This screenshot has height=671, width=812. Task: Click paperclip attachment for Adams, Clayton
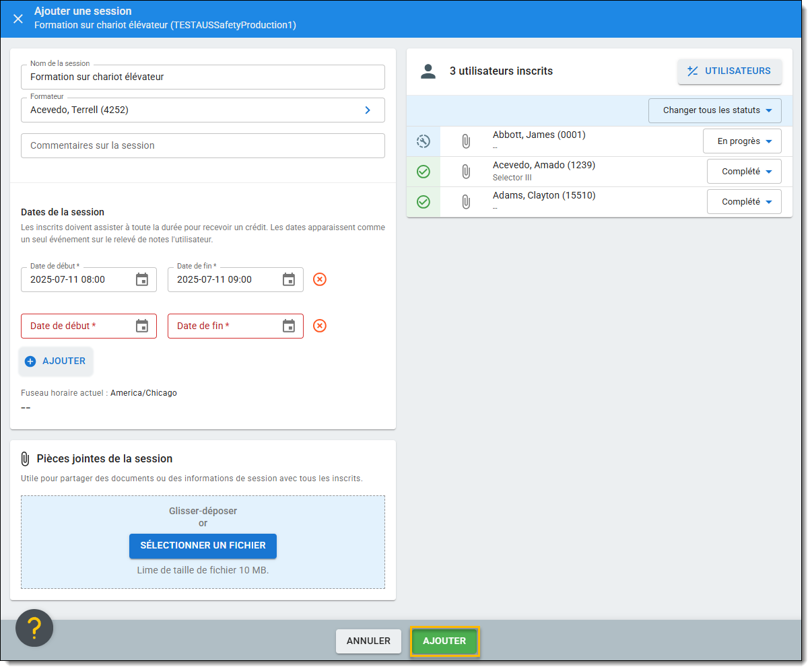[x=465, y=202]
